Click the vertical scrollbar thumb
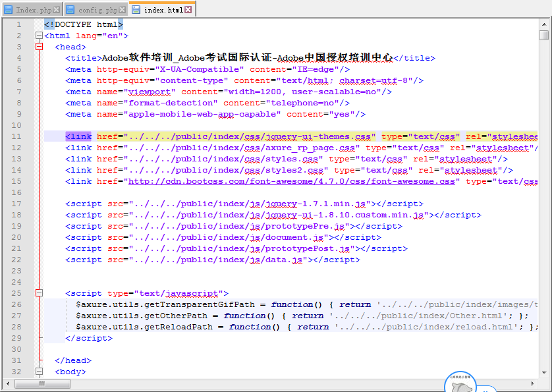 pos(544,35)
